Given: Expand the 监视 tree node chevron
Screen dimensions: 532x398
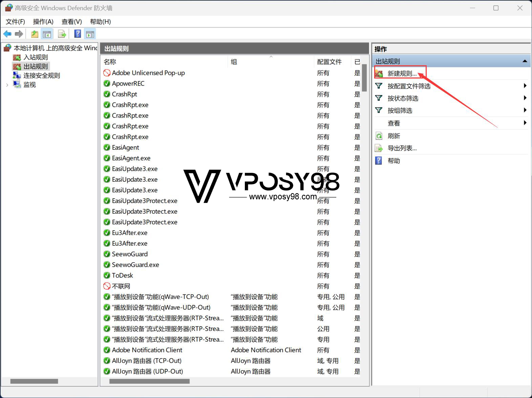Looking at the screenshot, I should point(7,85).
